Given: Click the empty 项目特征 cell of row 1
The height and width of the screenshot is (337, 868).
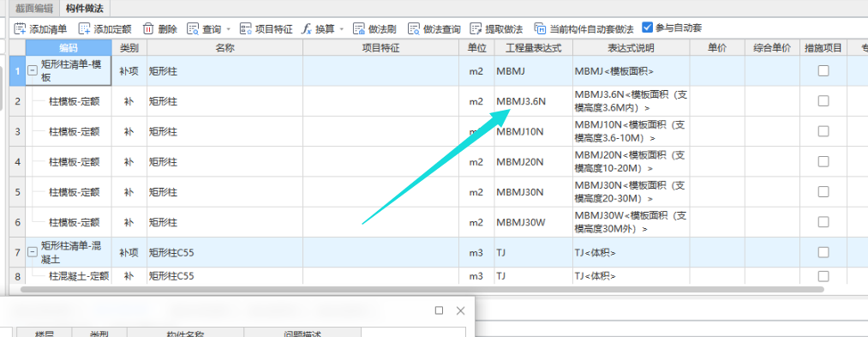Looking at the screenshot, I should pyautogui.click(x=380, y=71).
